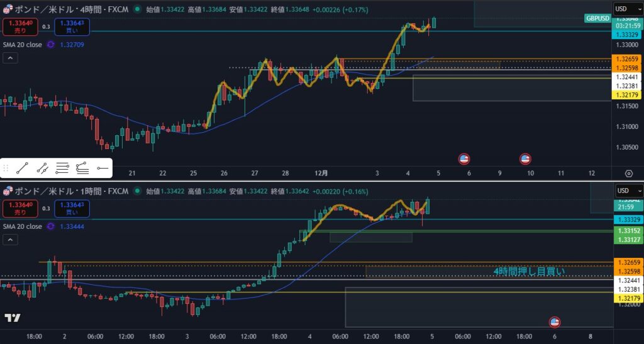
Task: Choose the three stacked horizontal lines tool
Action: pyautogui.click(x=62, y=168)
